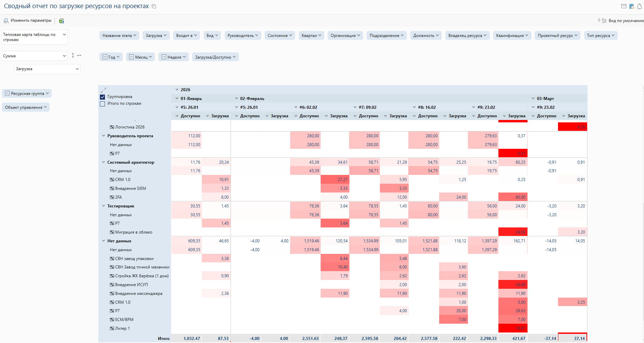Click the diagonal expand arrows above Группировка
This screenshot has height=343, width=644.
(x=104, y=90)
